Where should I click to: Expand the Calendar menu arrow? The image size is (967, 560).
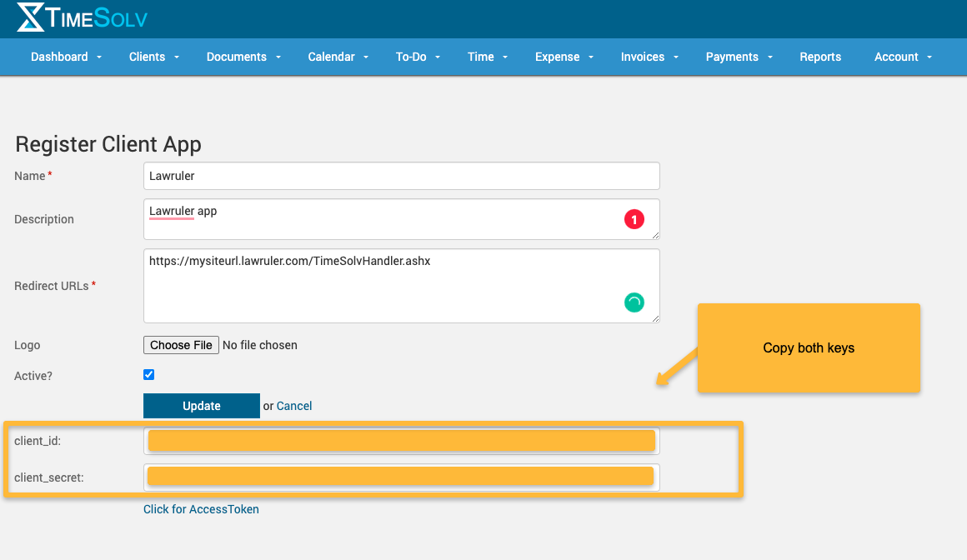366,57
